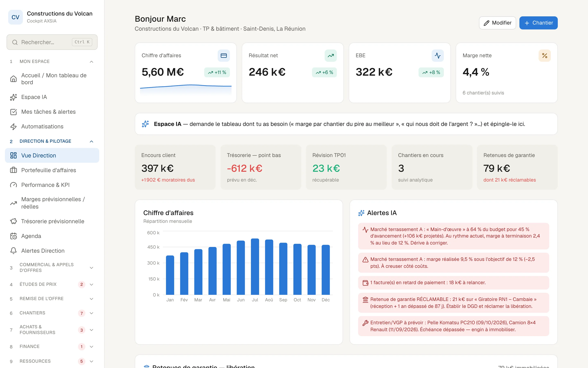Open Marges prévisionnelles / réelles

click(52, 203)
